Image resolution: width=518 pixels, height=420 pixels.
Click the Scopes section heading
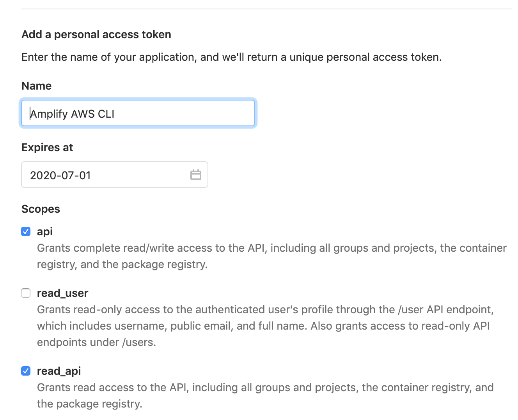pos(41,209)
